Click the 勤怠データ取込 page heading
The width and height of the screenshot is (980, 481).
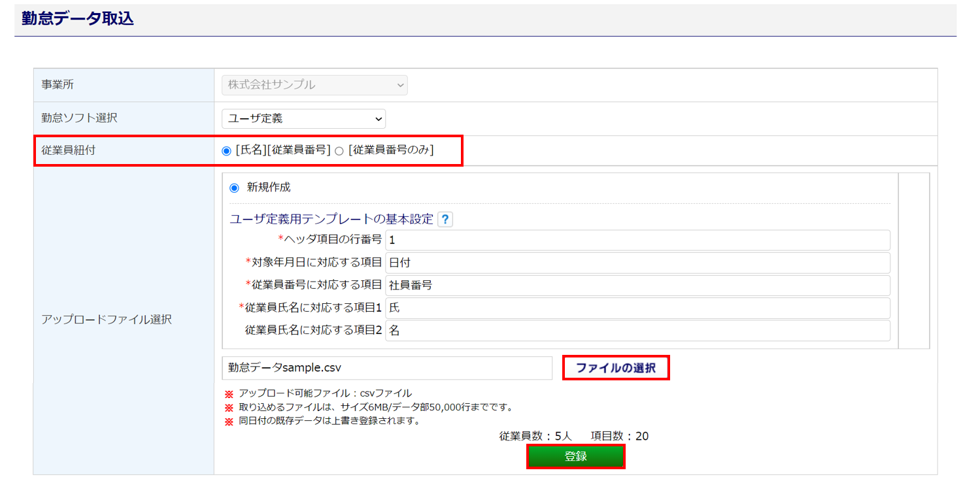click(78, 18)
